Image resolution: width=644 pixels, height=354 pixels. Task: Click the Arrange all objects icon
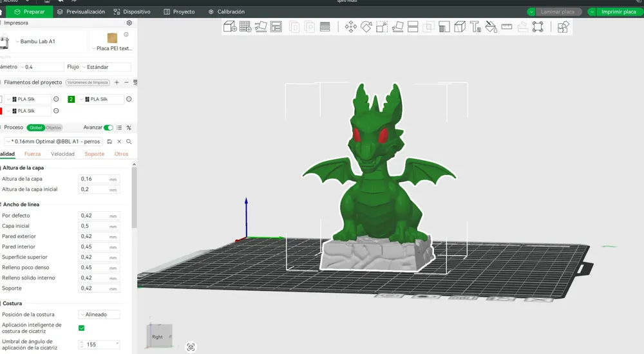tap(276, 27)
